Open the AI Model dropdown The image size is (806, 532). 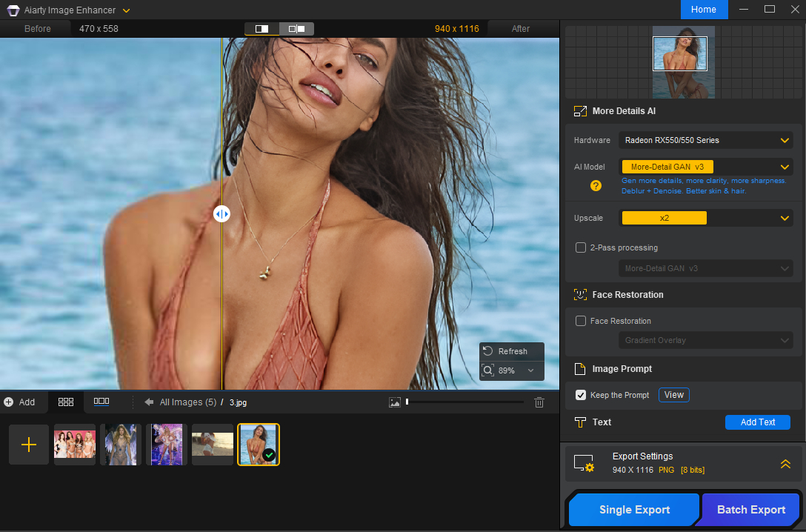(x=785, y=167)
